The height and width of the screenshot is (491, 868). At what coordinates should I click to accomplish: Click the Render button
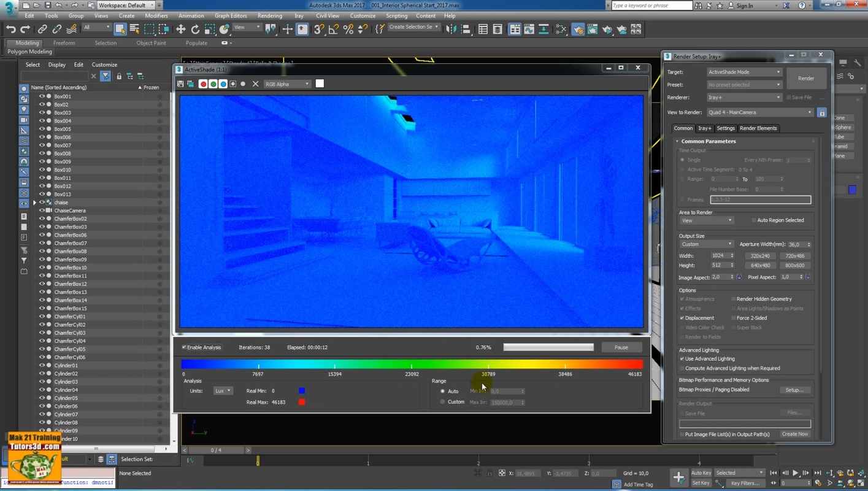click(x=806, y=79)
